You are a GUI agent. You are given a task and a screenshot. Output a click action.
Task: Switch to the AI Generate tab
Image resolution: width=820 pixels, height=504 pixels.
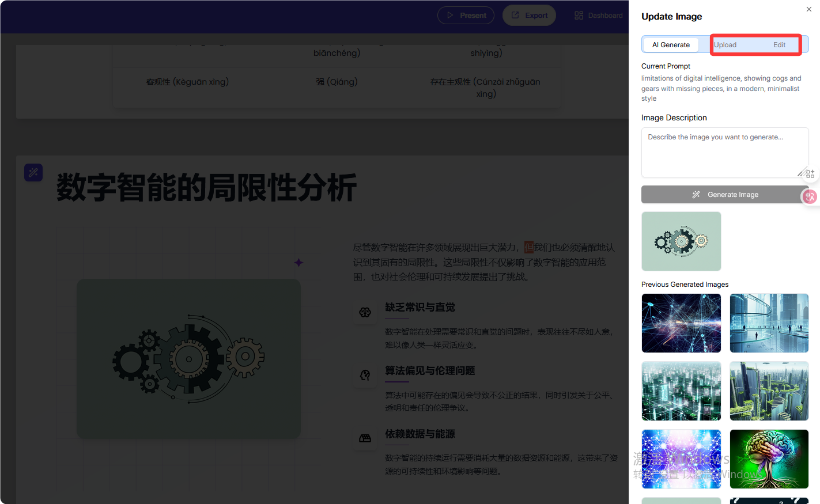pos(671,44)
